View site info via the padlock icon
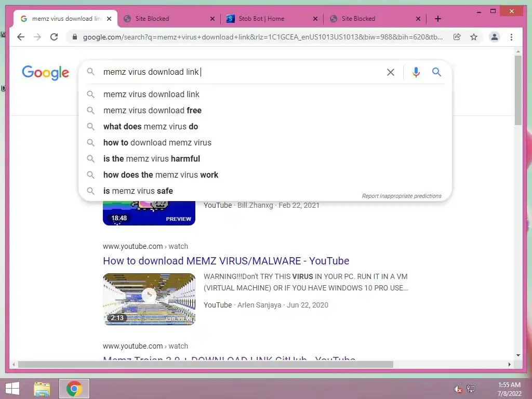Viewport: 532px width, 399px height. pos(75,37)
